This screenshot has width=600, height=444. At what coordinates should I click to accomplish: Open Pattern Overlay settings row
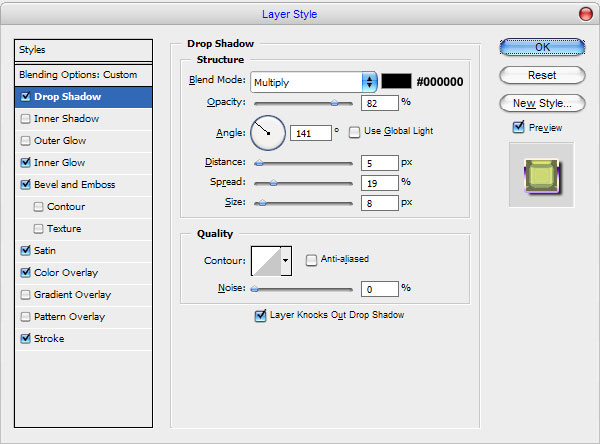coord(83,317)
